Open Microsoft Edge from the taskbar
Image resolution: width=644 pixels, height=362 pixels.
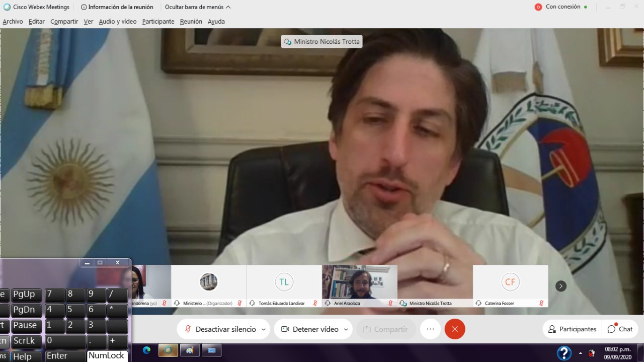(147, 350)
